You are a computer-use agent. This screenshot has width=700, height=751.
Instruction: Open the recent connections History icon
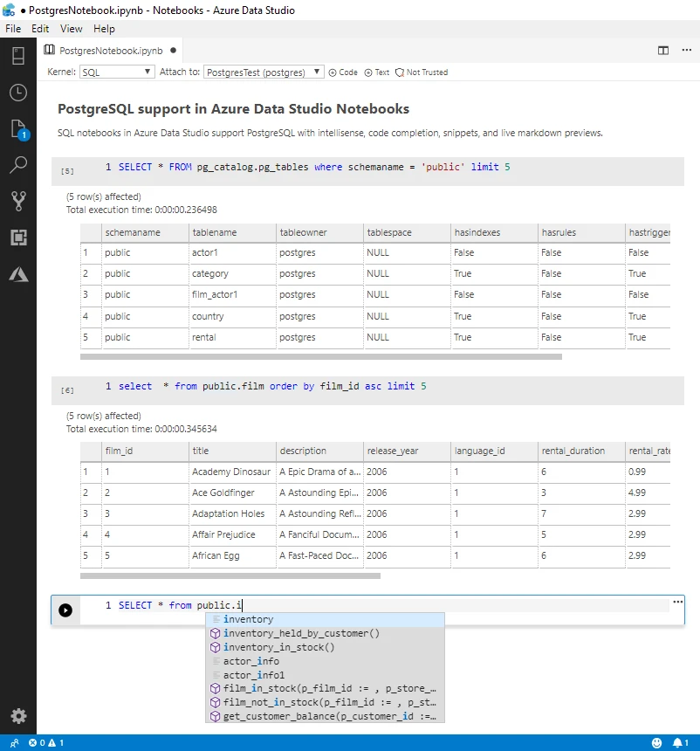18,92
